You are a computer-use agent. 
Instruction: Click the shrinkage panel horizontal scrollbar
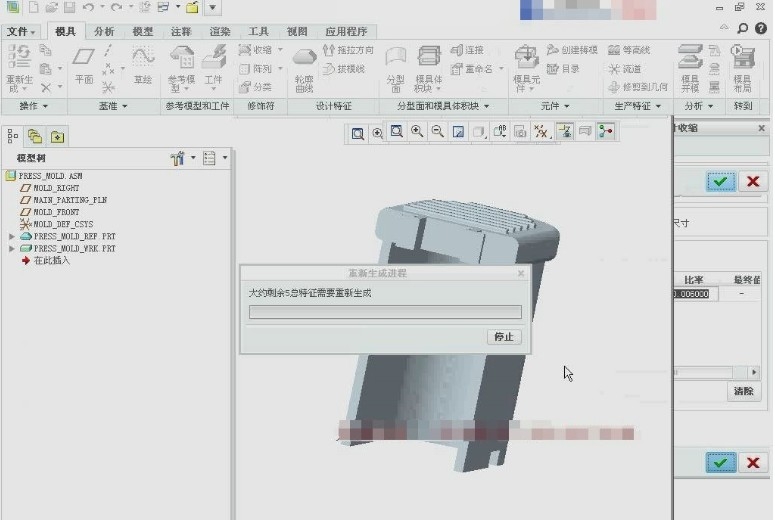716,372
